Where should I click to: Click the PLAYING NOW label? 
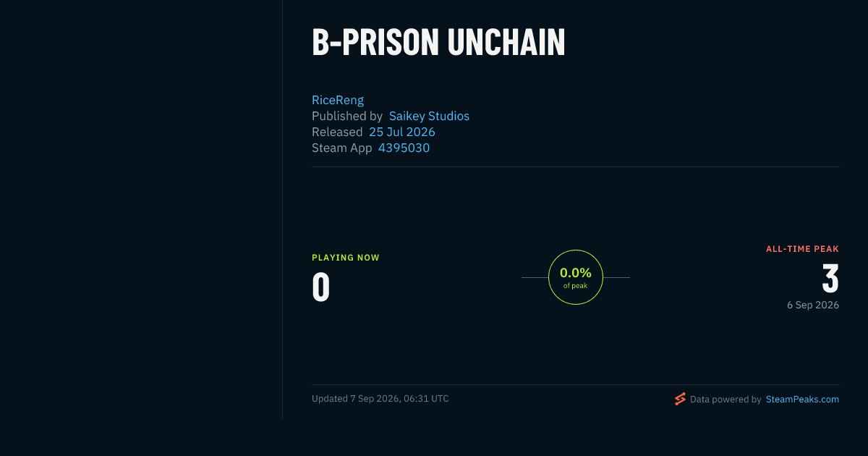pos(346,258)
